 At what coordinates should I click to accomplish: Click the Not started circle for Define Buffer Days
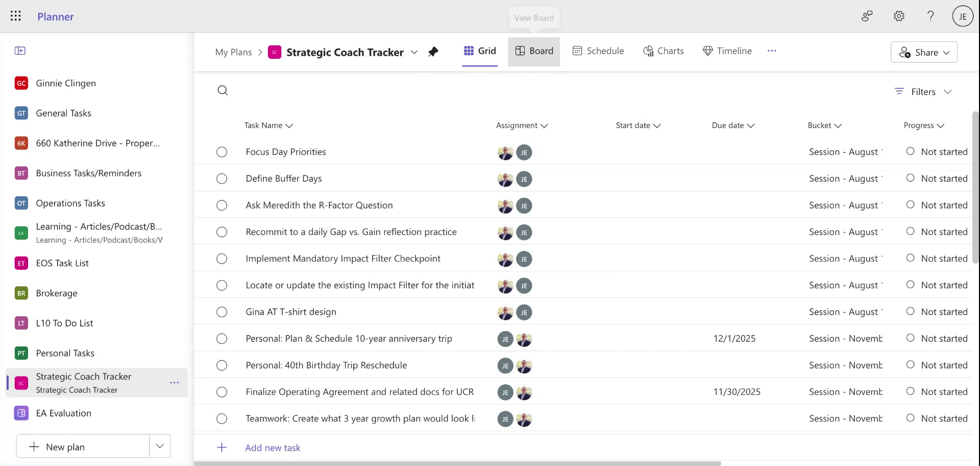(911, 178)
